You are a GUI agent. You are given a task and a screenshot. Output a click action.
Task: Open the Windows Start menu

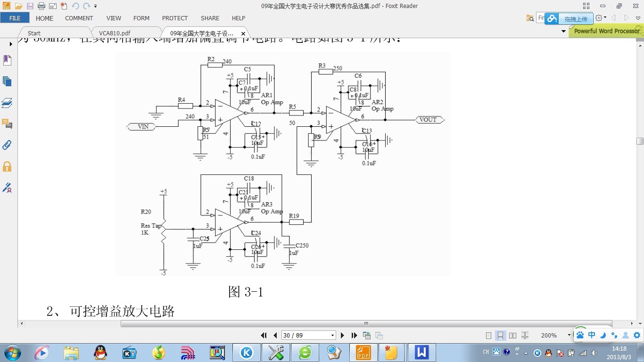coord(12,353)
